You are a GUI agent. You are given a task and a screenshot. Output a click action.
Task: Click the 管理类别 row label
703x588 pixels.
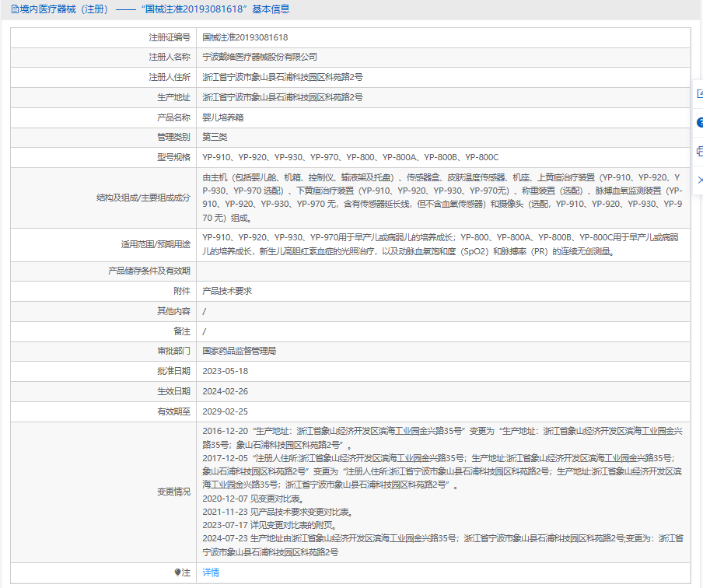pos(173,137)
